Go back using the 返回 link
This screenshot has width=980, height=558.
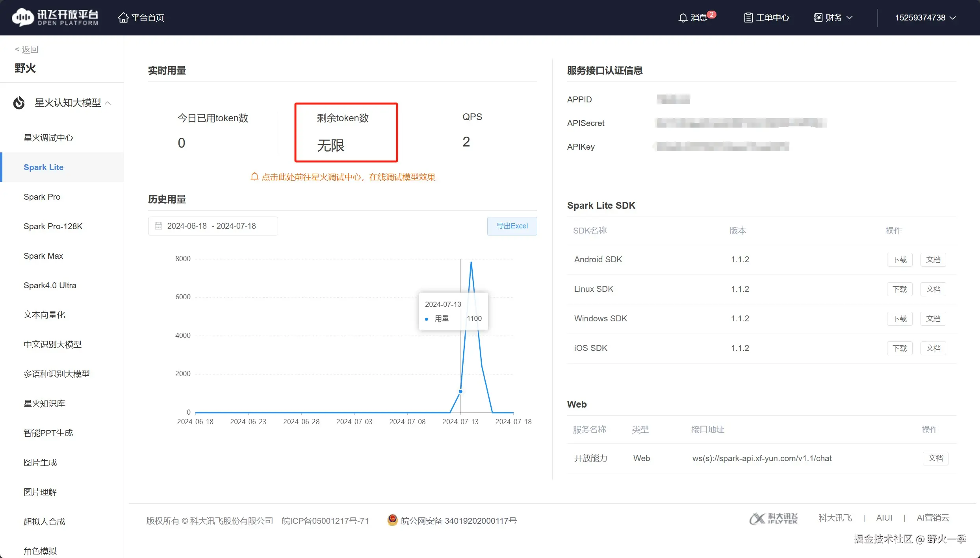[x=26, y=49]
